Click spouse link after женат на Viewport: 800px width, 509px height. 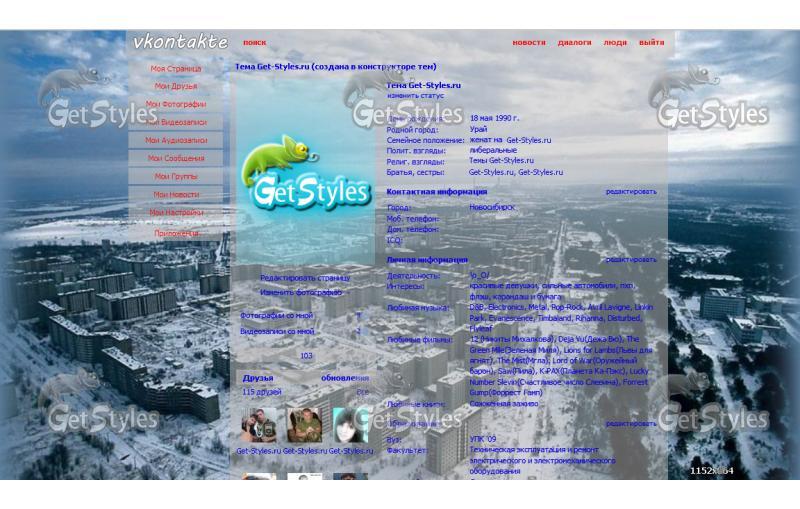(x=529, y=140)
